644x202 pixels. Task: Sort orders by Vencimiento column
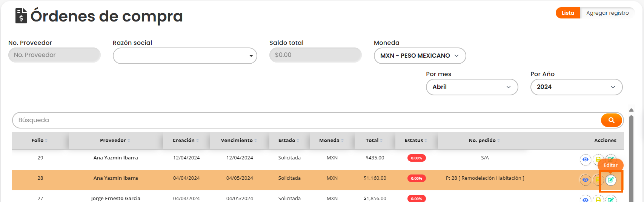click(x=239, y=141)
